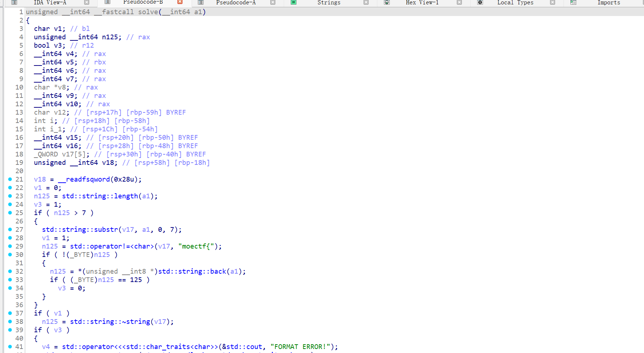The width and height of the screenshot is (644, 353).
Task: Toggle breakpoint dot on line 21
Action: tap(10, 179)
